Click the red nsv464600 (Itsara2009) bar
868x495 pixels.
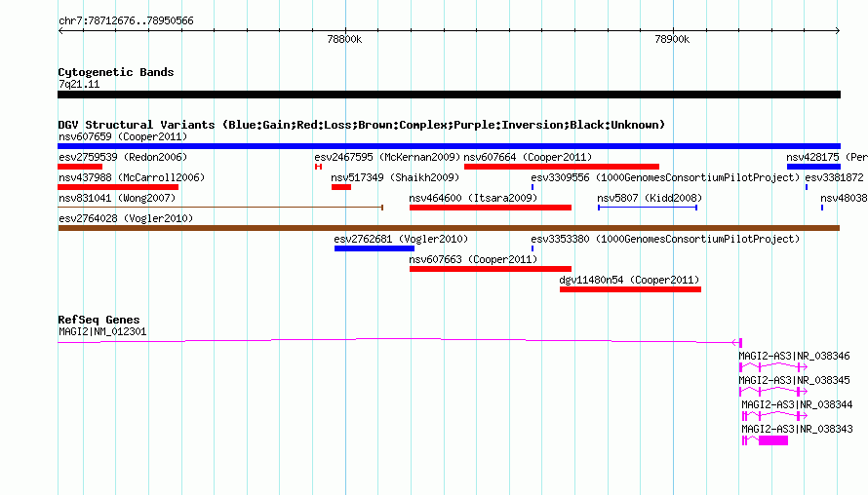(x=490, y=208)
